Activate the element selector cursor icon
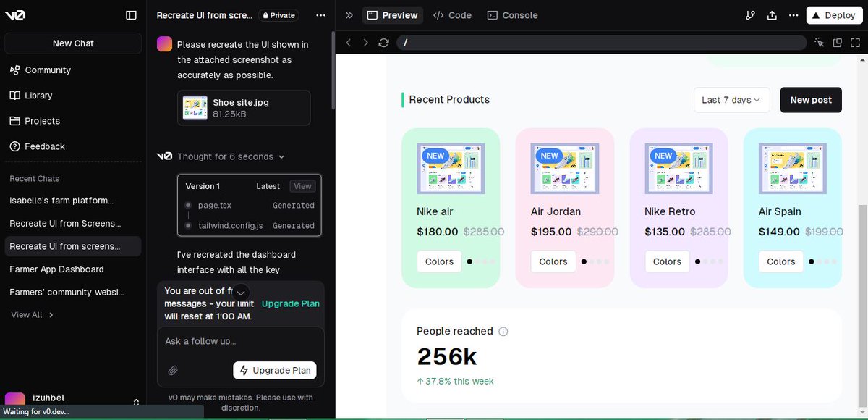 click(x=820, y=43)
